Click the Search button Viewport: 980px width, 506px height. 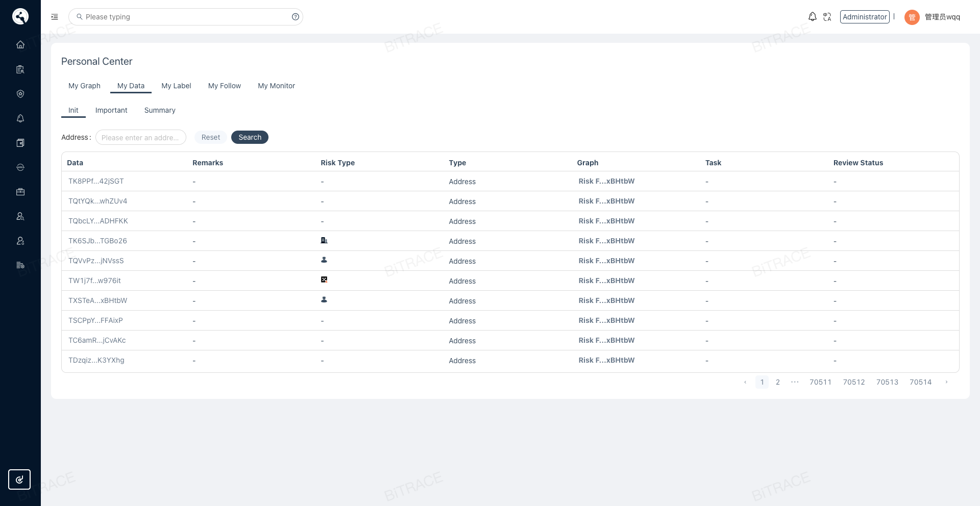pyautogui.click(x=250, y=137)
